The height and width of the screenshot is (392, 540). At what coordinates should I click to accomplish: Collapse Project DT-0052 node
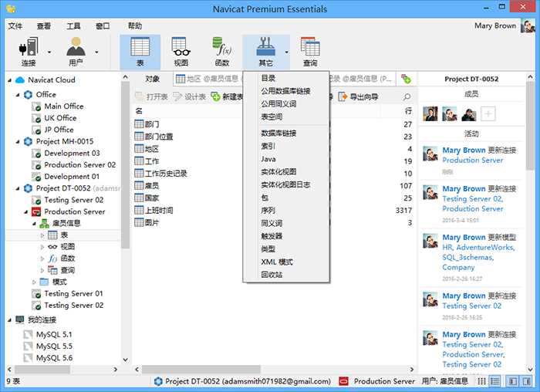coord(18,188)
